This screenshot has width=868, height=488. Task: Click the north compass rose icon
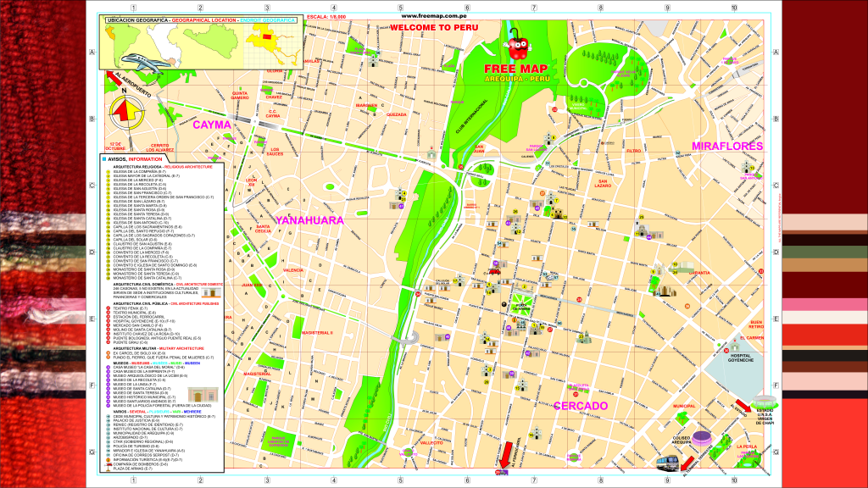coord(125,108)
